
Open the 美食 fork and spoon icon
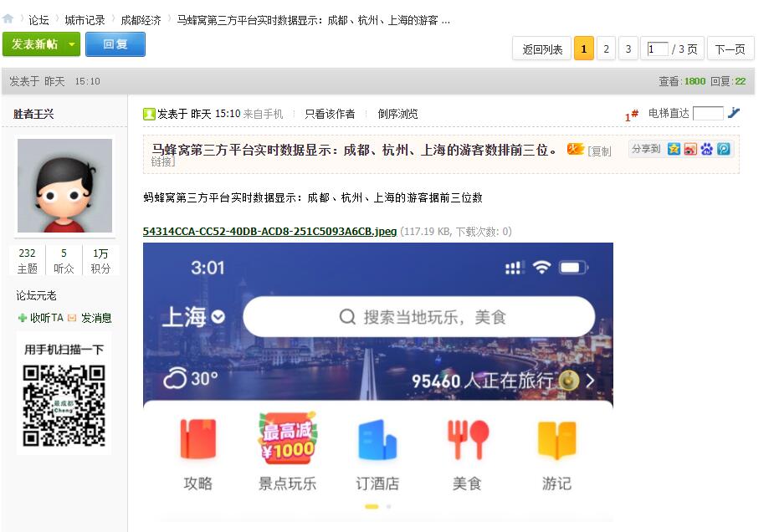(x=468, y=439)
